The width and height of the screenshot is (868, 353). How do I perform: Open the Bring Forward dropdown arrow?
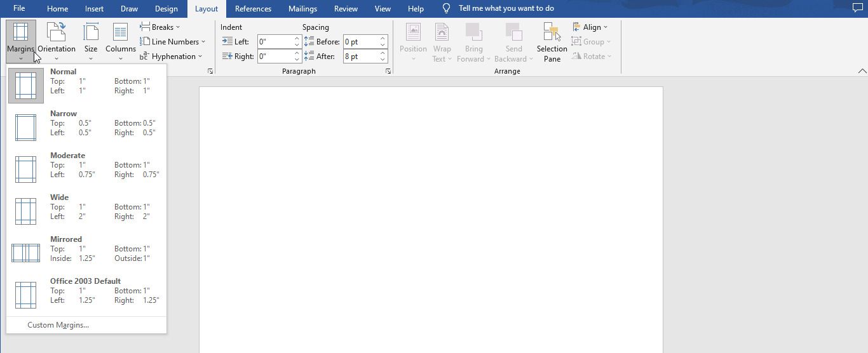point(488,59)
